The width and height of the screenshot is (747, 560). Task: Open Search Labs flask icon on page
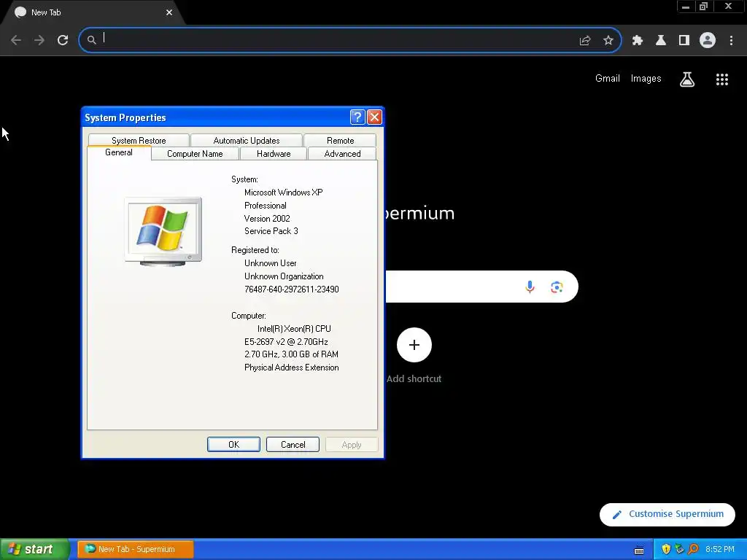[x=686, y=79]
